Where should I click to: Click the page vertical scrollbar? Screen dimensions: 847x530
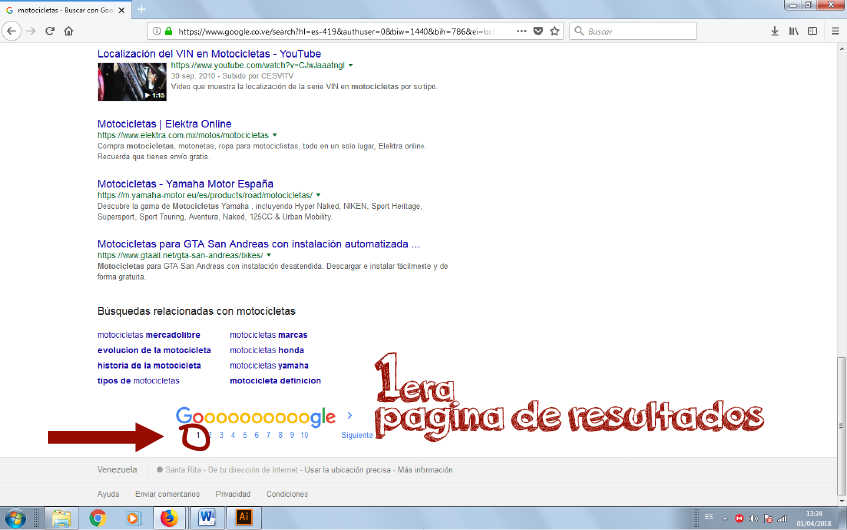(x=841, y=426)
